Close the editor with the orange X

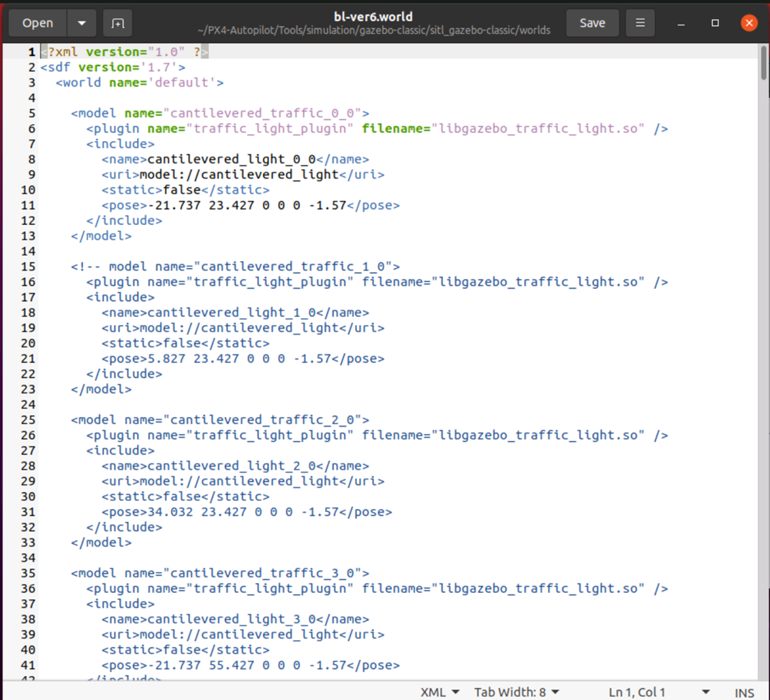coord(749,23)
